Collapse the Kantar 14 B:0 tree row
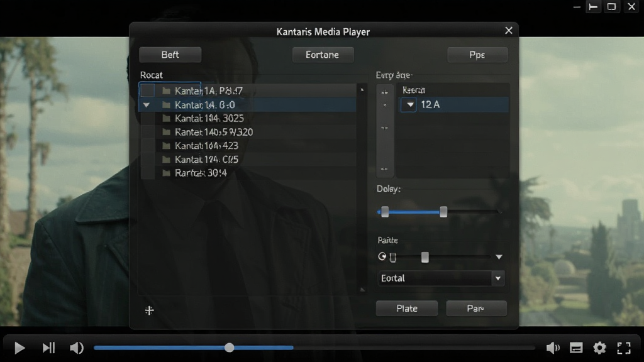Viewport: 644px width, 362px height. coord(146,105)
